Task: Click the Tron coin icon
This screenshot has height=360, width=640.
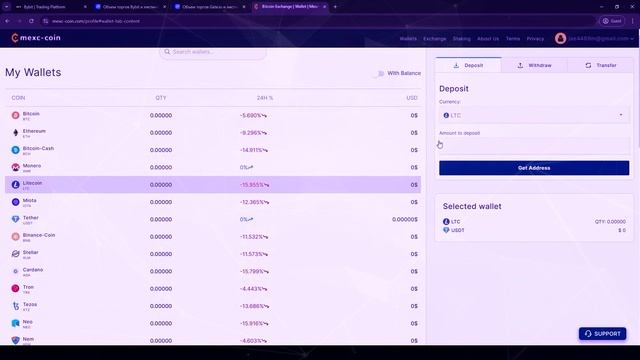Action: pos(16,289)
